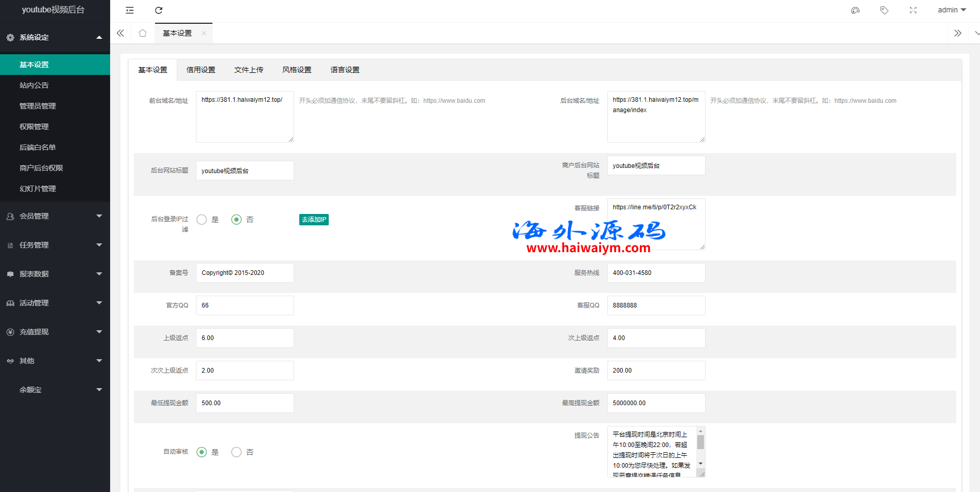The height and width of the screenshot is (492, 980).
Task: Select 否 for 自动审核
Action: click(x=237, y=452)
